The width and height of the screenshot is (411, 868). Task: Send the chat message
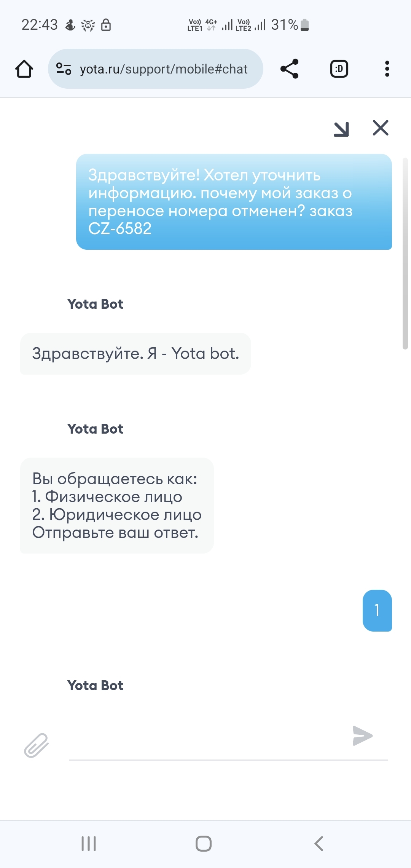362,736
